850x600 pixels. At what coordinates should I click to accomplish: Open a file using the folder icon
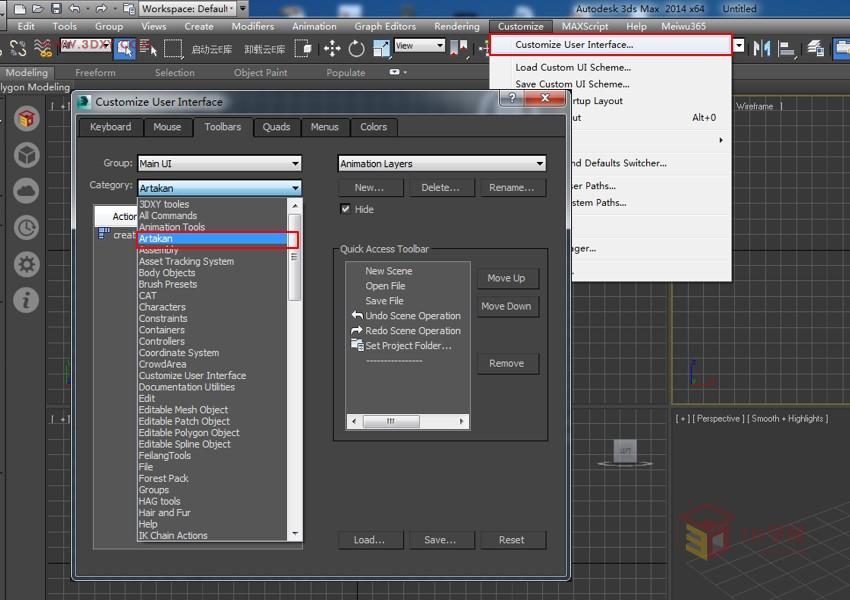click(x=37, y=8)
